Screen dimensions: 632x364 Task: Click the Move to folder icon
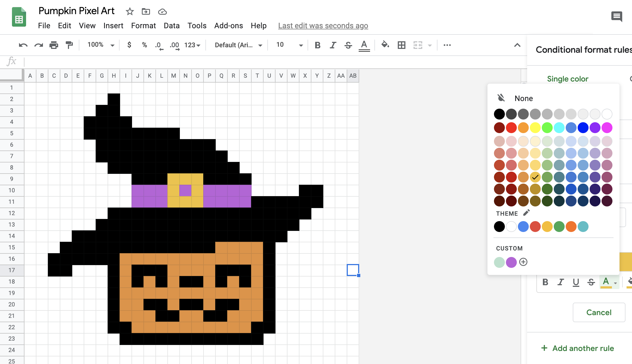point(146,11)
